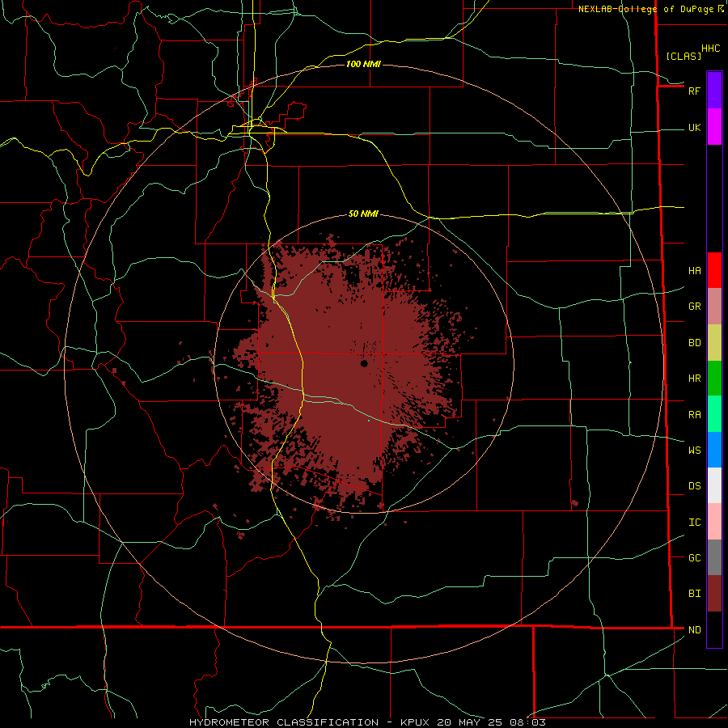This screenshot has height=728, width=728.
Task: Click the "RF" legend label text
Action: pyautogui.click(x=694, y=91)
